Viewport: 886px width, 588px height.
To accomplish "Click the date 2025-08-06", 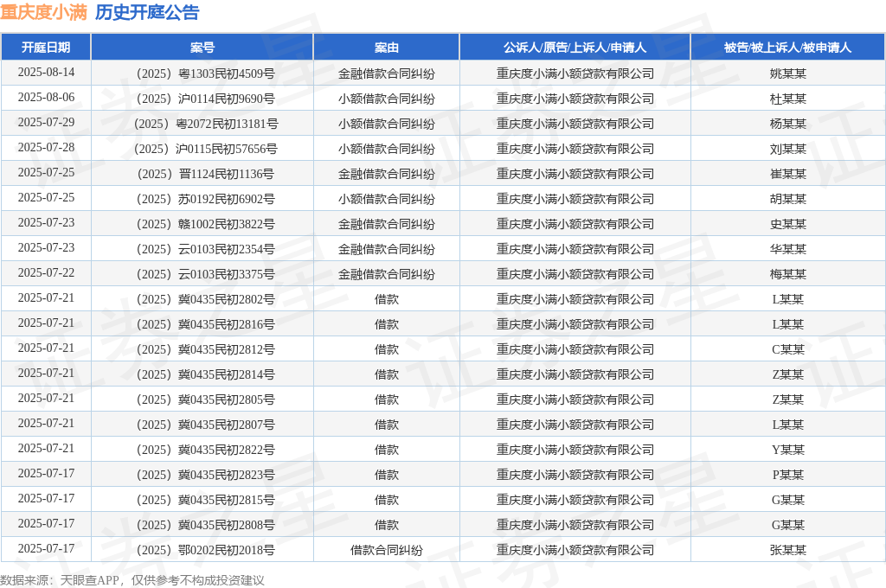I will [x=46, y=97].
